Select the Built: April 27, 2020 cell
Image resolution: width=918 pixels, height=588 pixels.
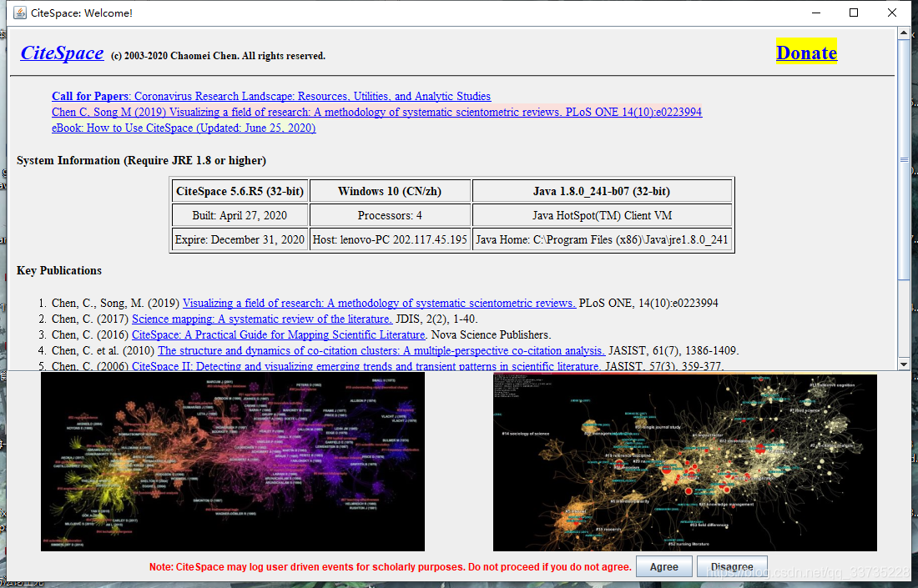coord(240,215)
